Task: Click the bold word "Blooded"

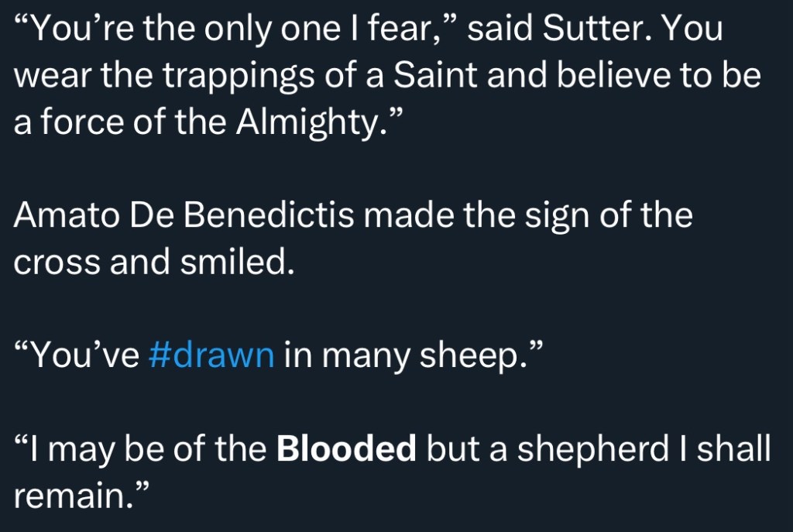Action: (x=346, y=450)
